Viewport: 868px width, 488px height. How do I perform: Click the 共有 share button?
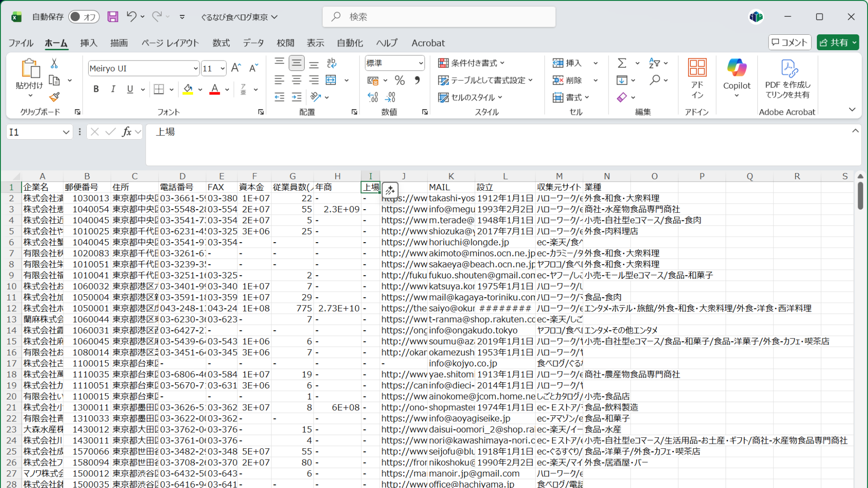[x=834, y=42]
